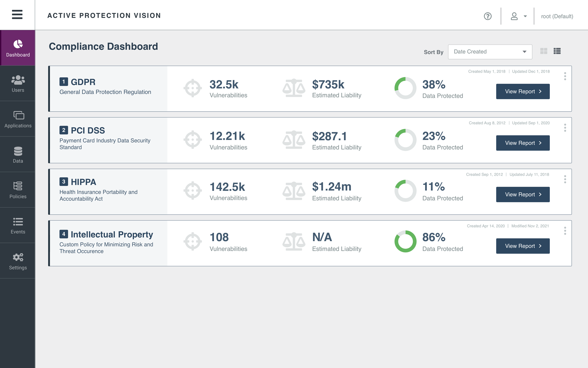Click the $287.1 Estimated Liability value
This screenshot has height=368, width=588.
click(330, 136)
